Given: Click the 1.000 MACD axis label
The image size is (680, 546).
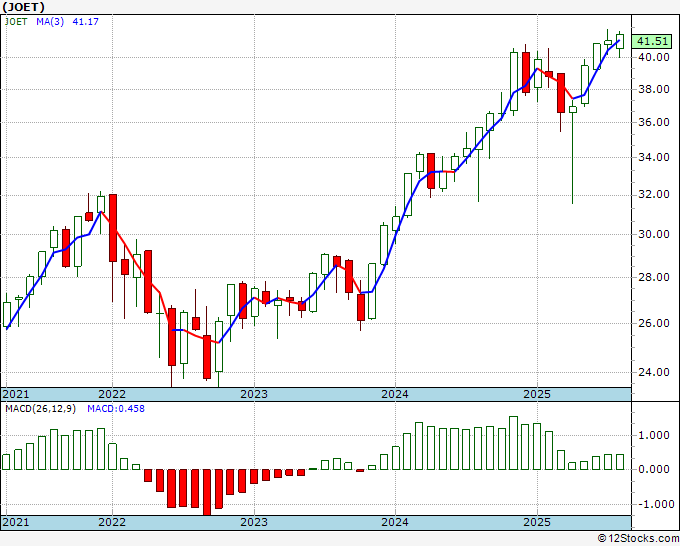Looking at the screenshot, I should [654, 435].
